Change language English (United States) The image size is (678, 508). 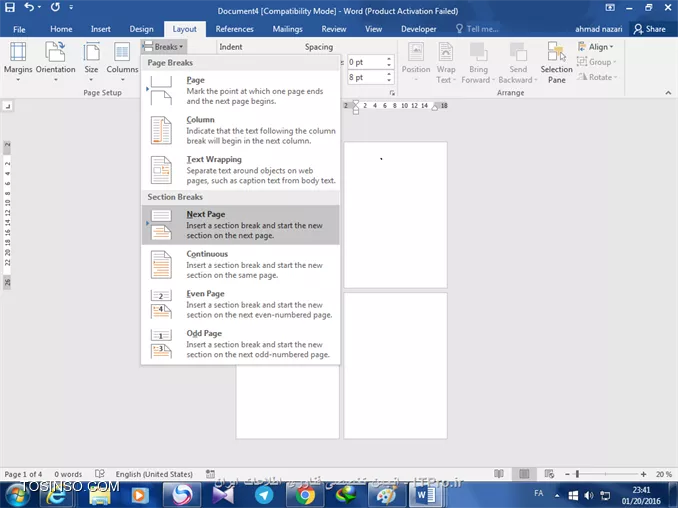click(x=154, y=474)
